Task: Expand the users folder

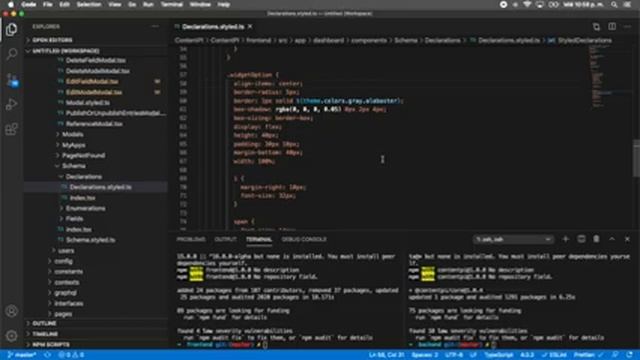Action: [x=66, y=251]
